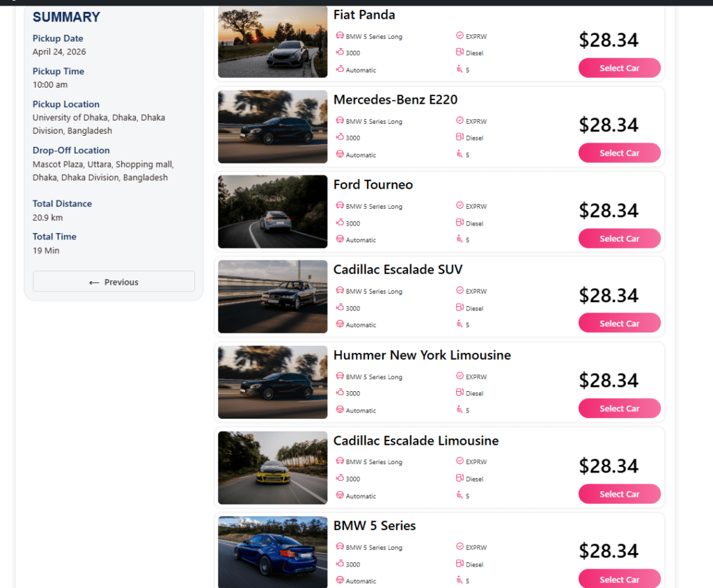Select the Cadillac Escalade Limousine car
The image size is (713, 588).
619,493
